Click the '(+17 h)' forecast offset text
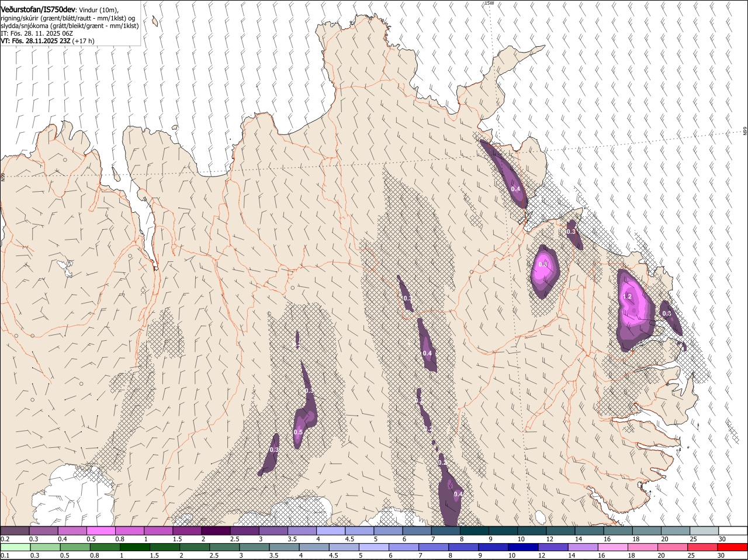The image size is (748, 560). coord(84,41)
